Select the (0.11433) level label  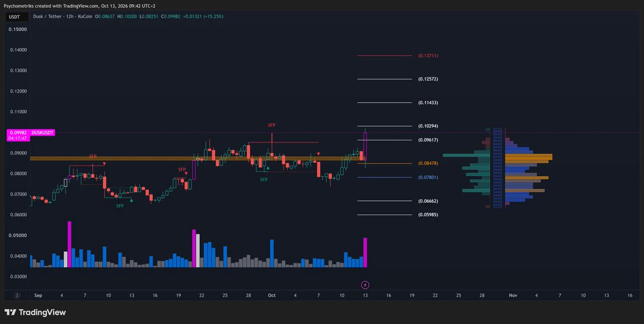pos(428,103)
